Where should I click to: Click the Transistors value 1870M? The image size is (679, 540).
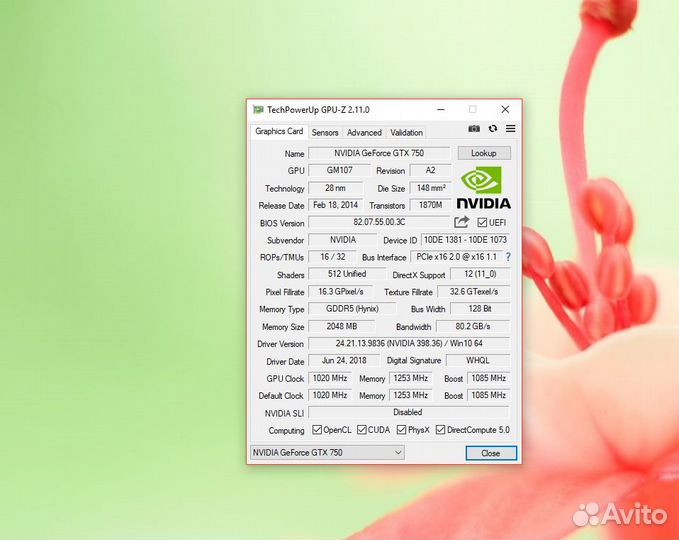point(430,205)
